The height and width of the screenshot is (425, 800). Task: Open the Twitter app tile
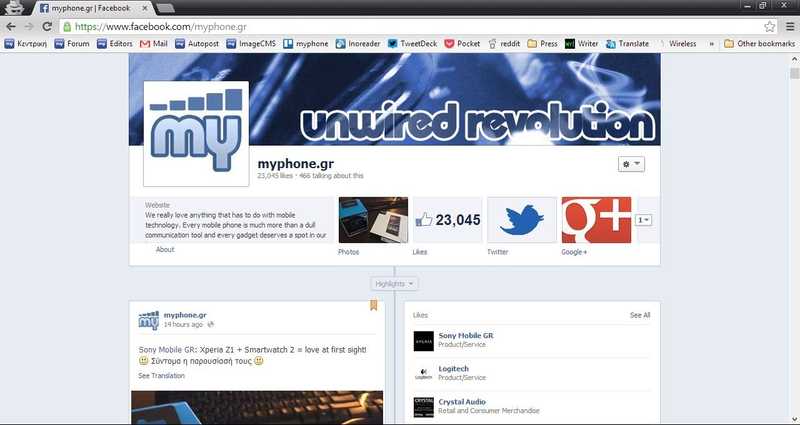tap(521, 220)
